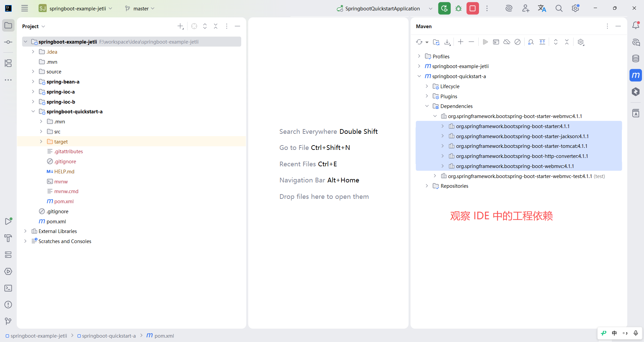644x342 pixels.
Task: Expand the target folder
Action: (41, 141)
